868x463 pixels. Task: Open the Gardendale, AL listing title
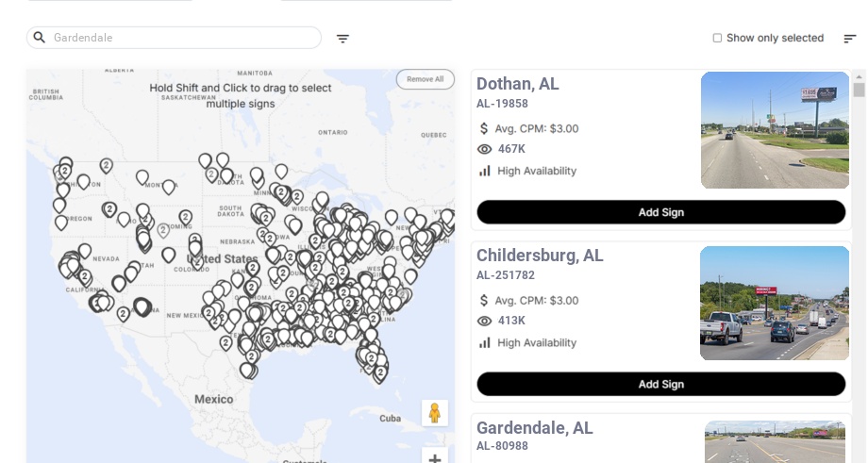tap(535, 427)
